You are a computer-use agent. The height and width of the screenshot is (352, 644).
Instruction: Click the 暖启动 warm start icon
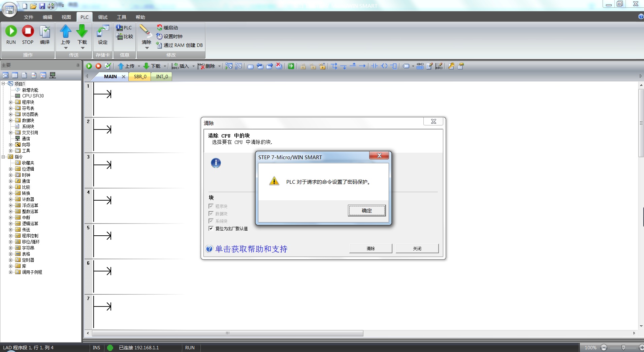coord(159,28)
